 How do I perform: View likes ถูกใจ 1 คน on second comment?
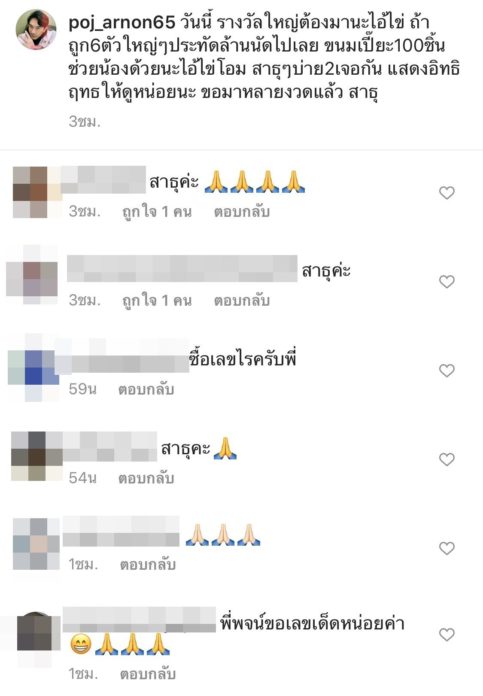157,300
